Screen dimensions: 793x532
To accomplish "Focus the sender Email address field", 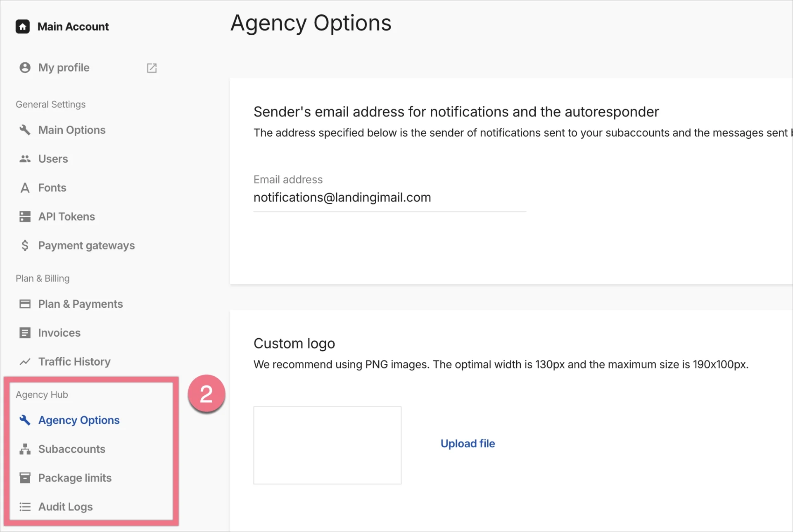I will click(x=389, y=198).
